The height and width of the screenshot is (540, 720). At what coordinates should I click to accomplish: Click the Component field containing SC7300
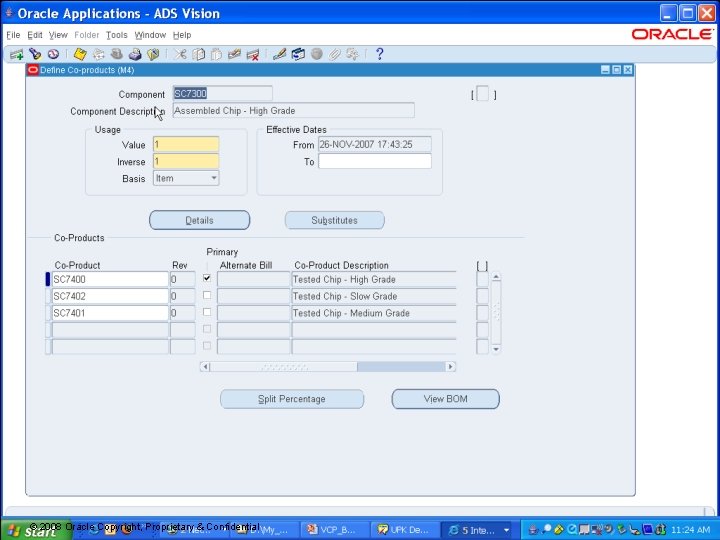pyautogui.click(x=223, y=94)
